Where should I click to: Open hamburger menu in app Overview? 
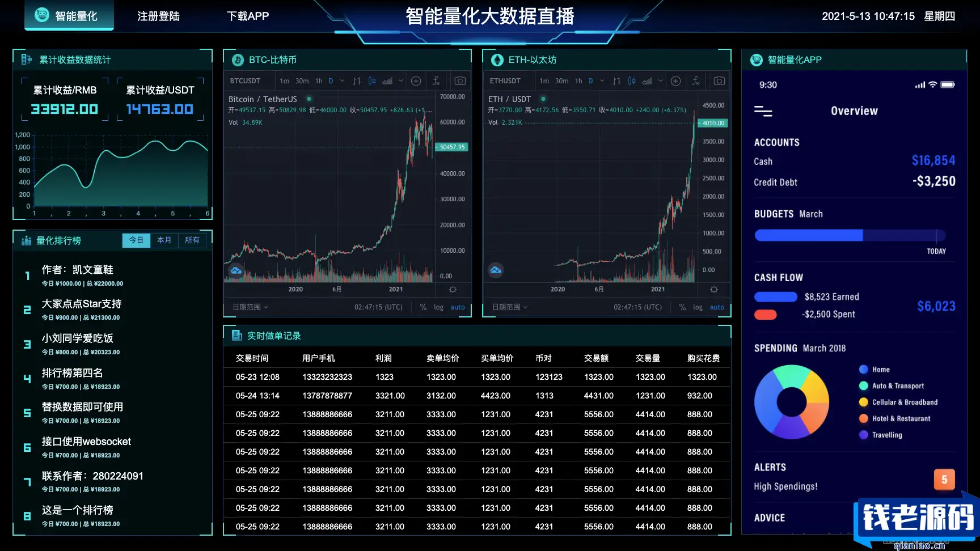(763, 111)
